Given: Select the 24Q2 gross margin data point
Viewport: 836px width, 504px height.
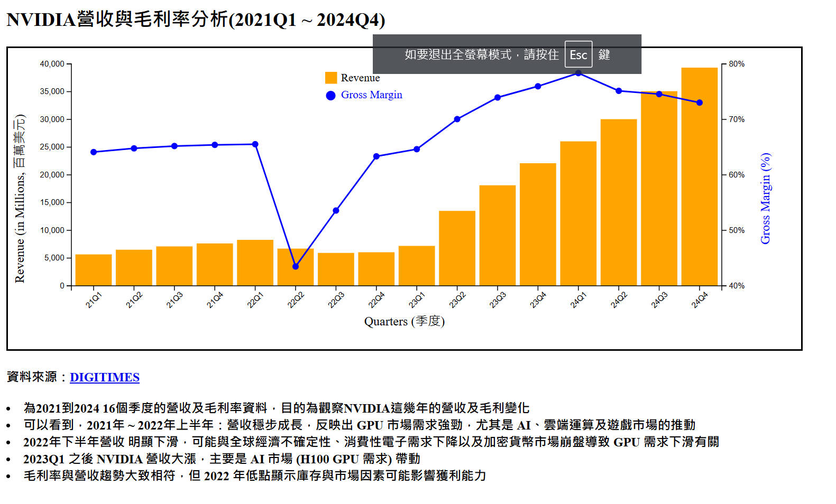Looking at the screenshot, I should tap(619, 91).
